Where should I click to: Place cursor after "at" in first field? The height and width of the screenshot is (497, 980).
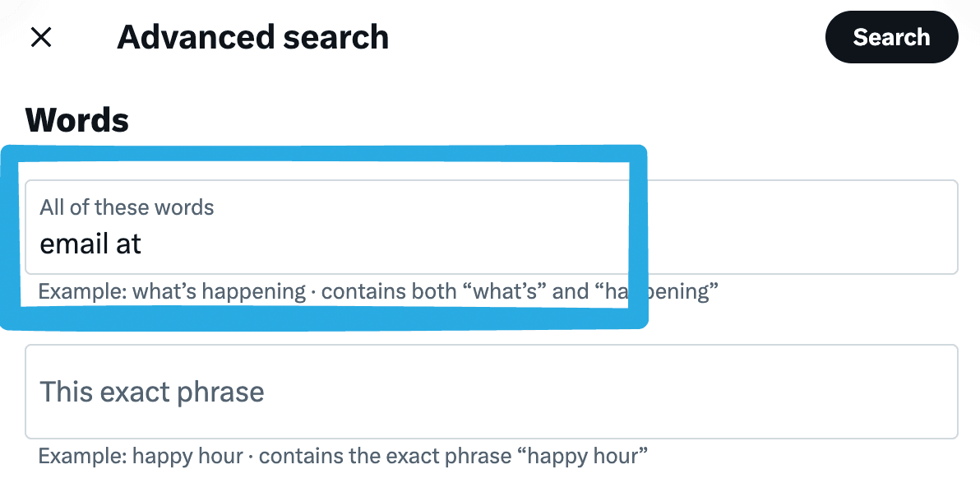[143, 244]
